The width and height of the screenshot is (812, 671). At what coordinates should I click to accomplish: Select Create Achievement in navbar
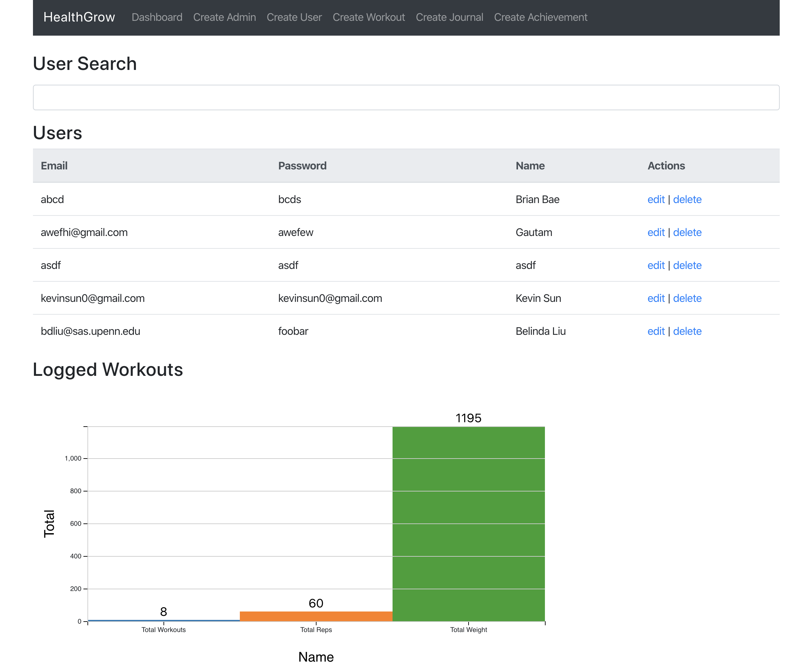coord(540,17)
